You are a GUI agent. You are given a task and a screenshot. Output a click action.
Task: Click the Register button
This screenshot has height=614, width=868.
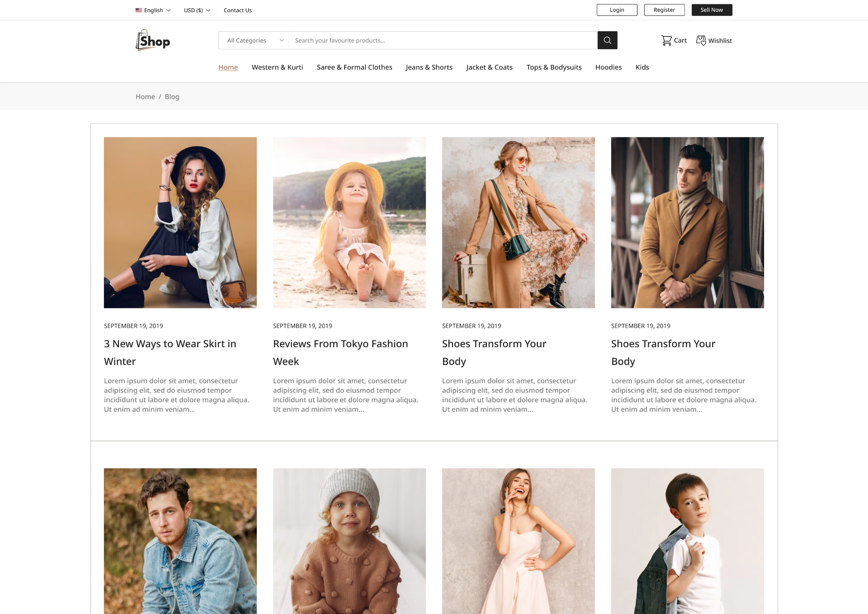click(664, 10)
